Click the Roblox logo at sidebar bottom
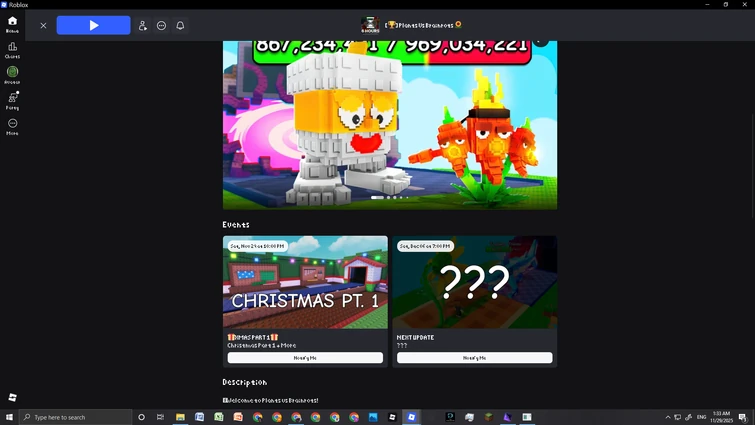Image resolution: width=755 pixels, height=425 pixels. (13, 397)
